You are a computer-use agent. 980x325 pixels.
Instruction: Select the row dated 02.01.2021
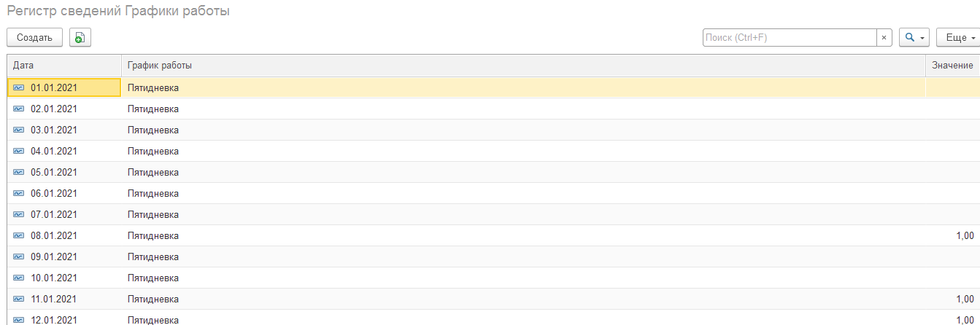(x=54, y=109)
